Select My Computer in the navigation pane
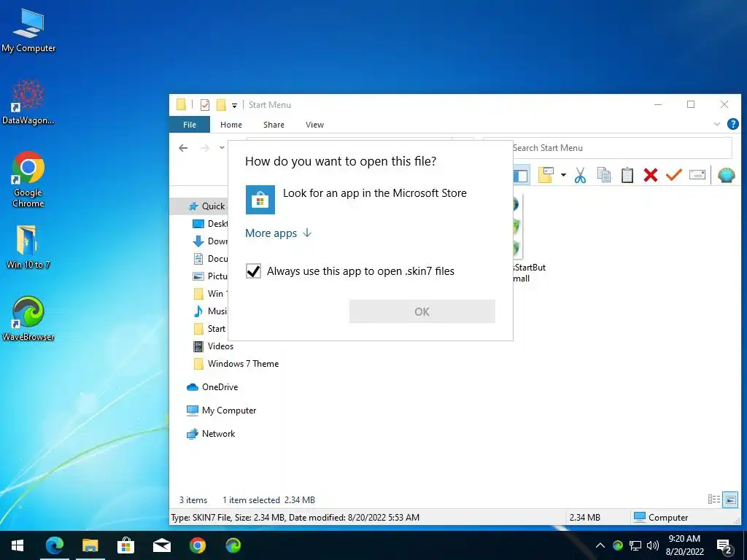The image size is (747, 560). coord(222,411)
